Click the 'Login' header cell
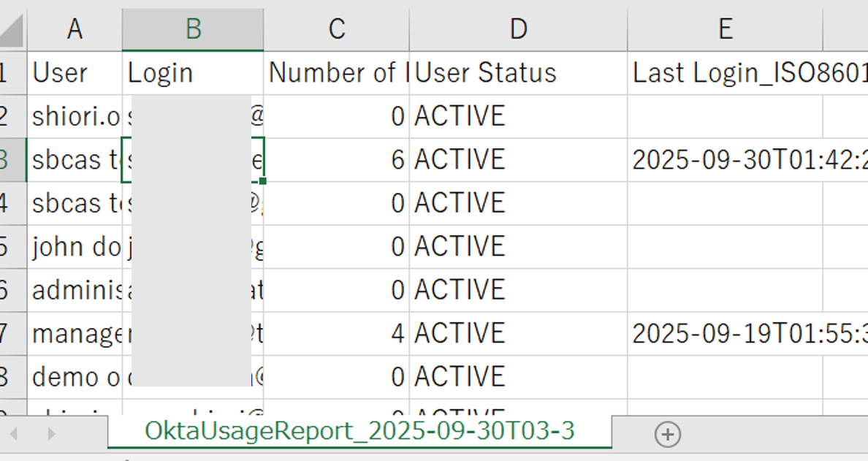This screenshot has width=868, height=461. 193,73
